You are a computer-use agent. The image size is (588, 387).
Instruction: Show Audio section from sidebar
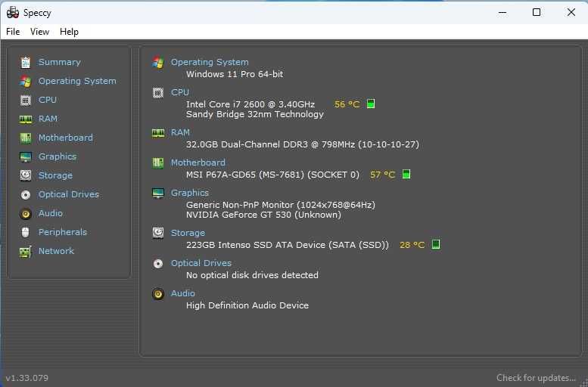[51, 213]
